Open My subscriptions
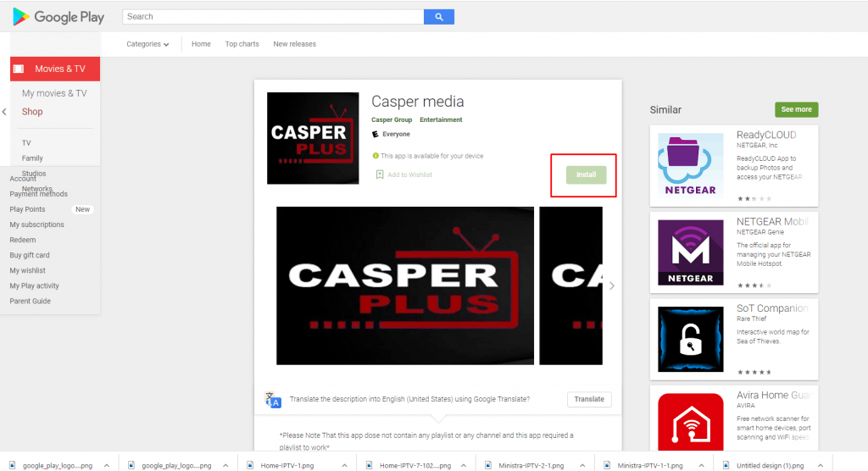 (36, 224)
